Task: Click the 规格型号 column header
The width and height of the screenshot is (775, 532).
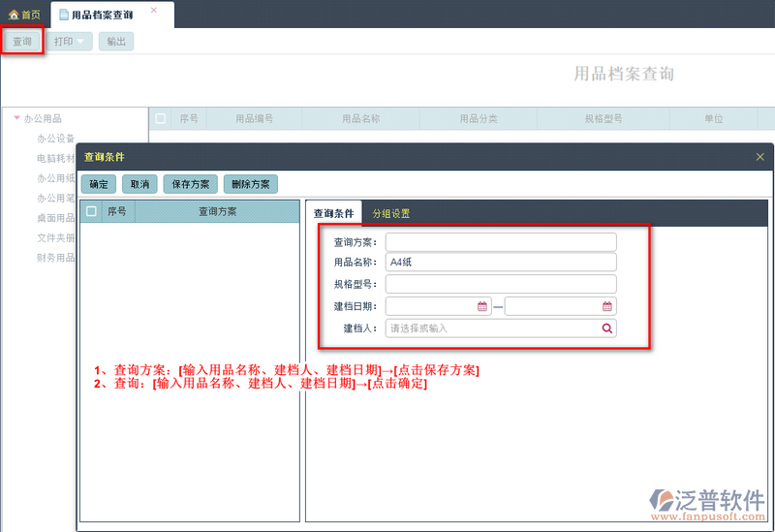Action: coord(603,118)
